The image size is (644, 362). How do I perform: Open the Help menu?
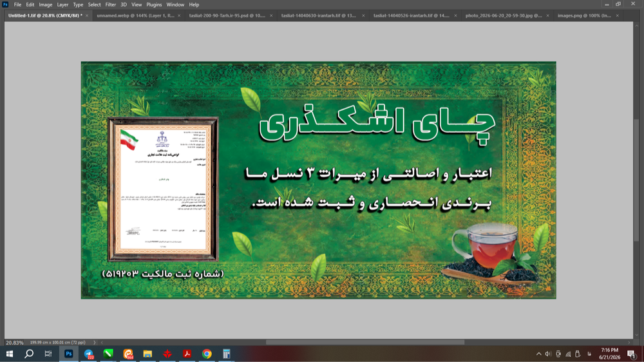[194, 5]
